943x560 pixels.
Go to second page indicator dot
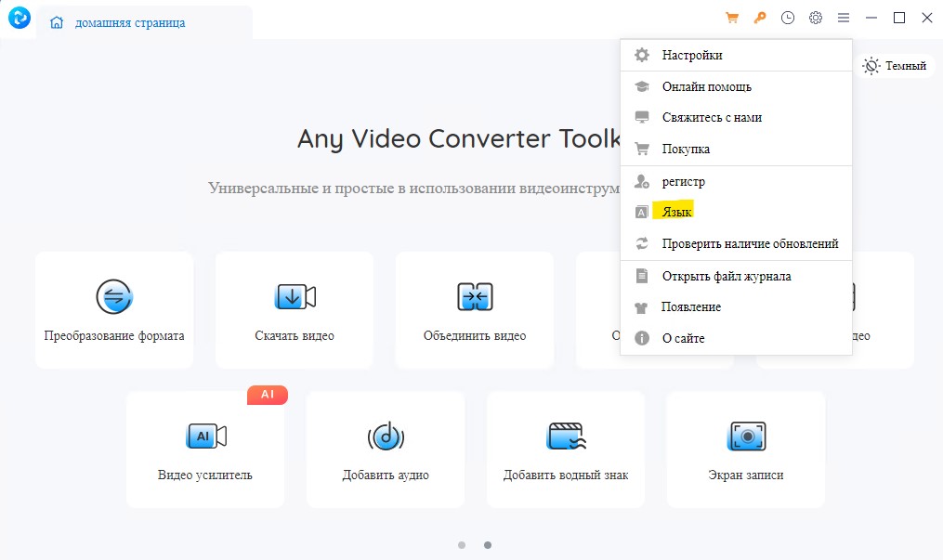[x=488, y=545]
